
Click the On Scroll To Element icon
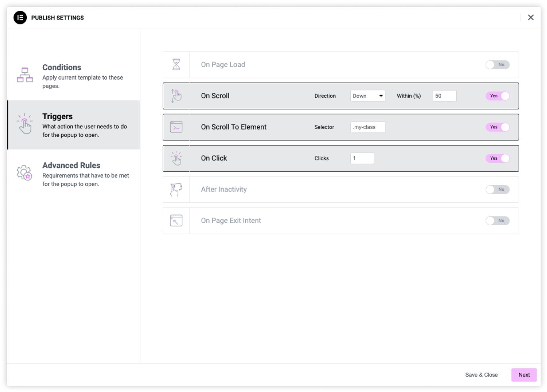click(176, 127)
